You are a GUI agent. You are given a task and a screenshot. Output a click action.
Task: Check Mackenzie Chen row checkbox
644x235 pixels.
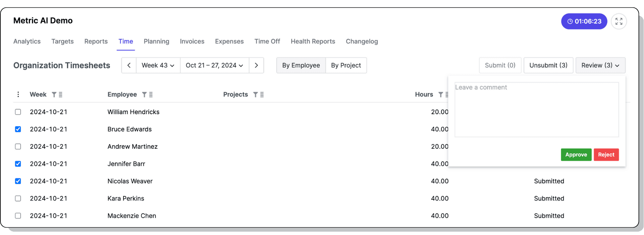(x=18, y=216)
